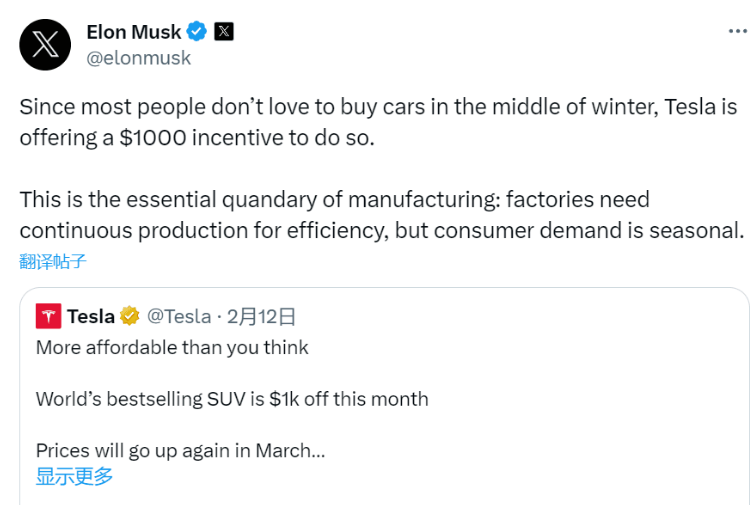The image size is (751, 505).
Task: Open the 2月12日 timestamp link
Action: (261, 317)
